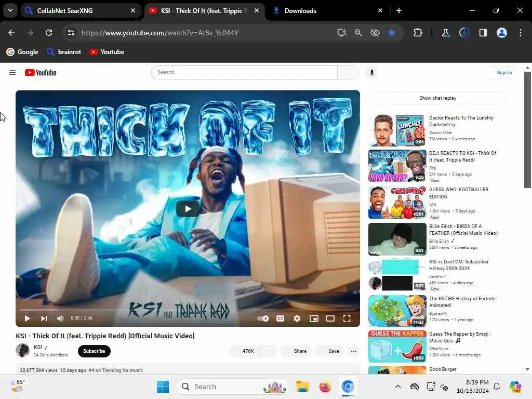Start voice search with the microphone icon
The image size is (532, 399).
tap(372, 73)
